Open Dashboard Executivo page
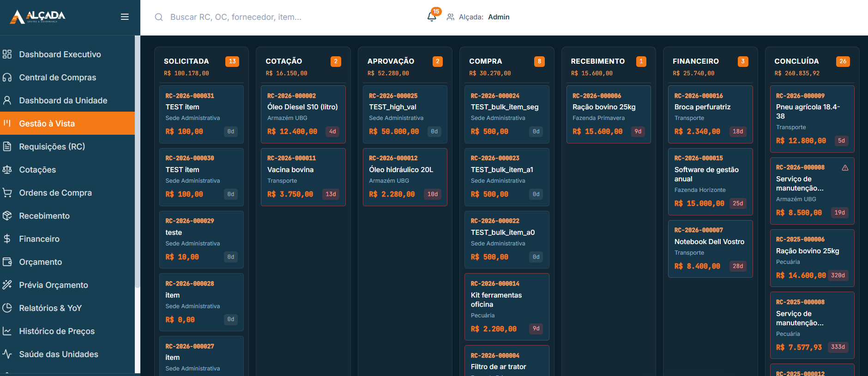This screenshot has height=376, width=868. [x=67, y=54]
